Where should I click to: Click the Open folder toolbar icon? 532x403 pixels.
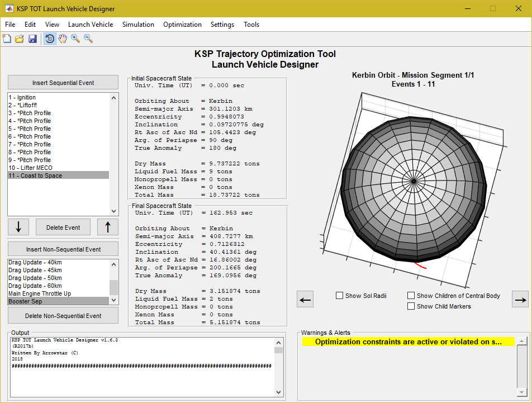coord(20,39)
